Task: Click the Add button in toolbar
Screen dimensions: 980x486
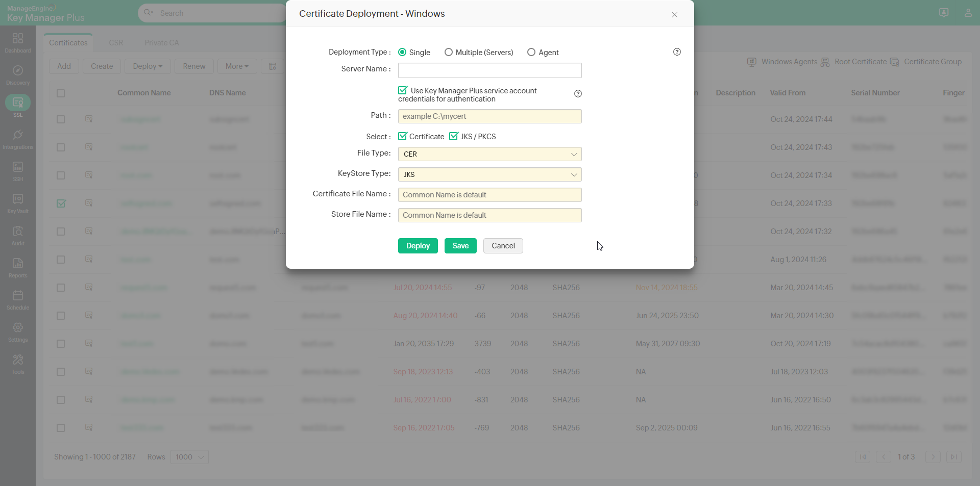Action: point(64,66)
